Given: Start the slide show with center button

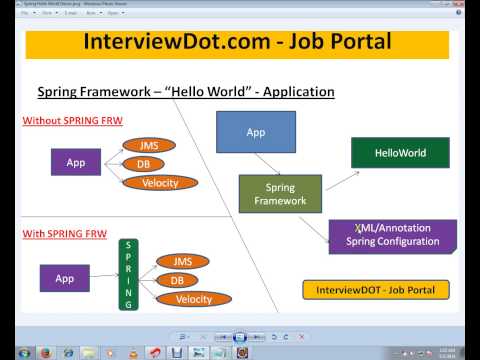Looking at the screenshot, I should (x=239, y=337).
